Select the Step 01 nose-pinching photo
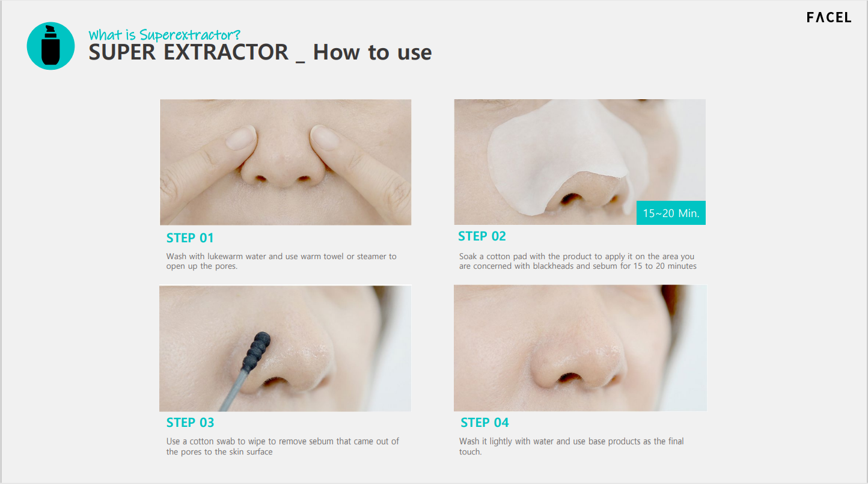 286,162
